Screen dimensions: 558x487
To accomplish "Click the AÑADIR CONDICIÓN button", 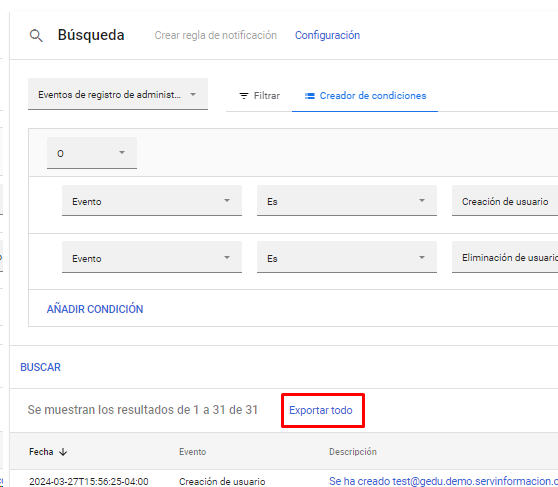I will click(95, 309).
